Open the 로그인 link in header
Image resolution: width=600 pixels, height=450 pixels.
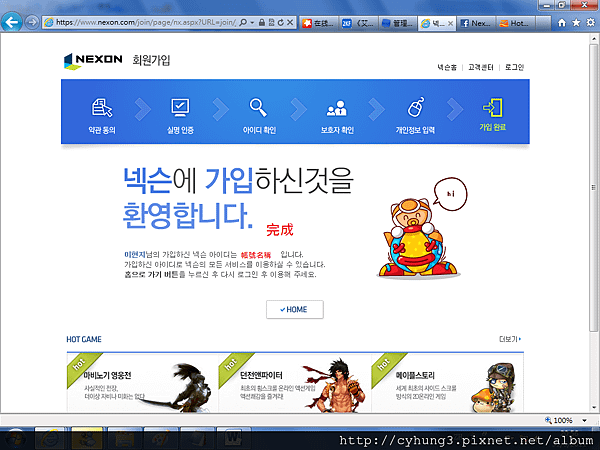[514, 67]
